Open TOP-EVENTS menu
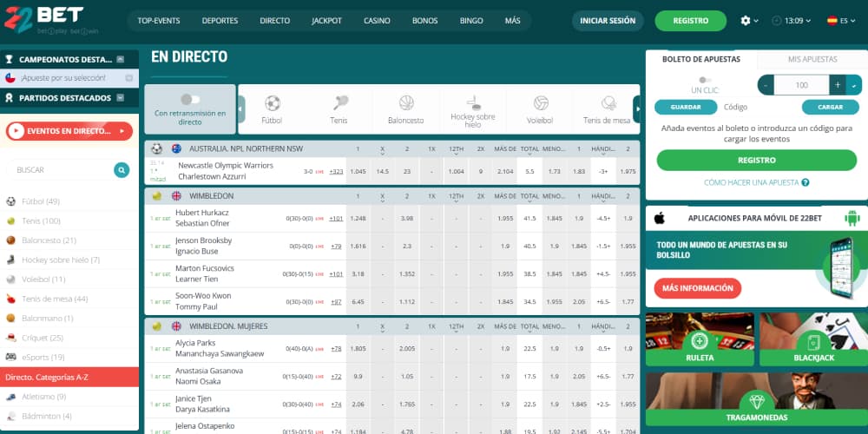868x434 pixels. [x=159, y=21]
